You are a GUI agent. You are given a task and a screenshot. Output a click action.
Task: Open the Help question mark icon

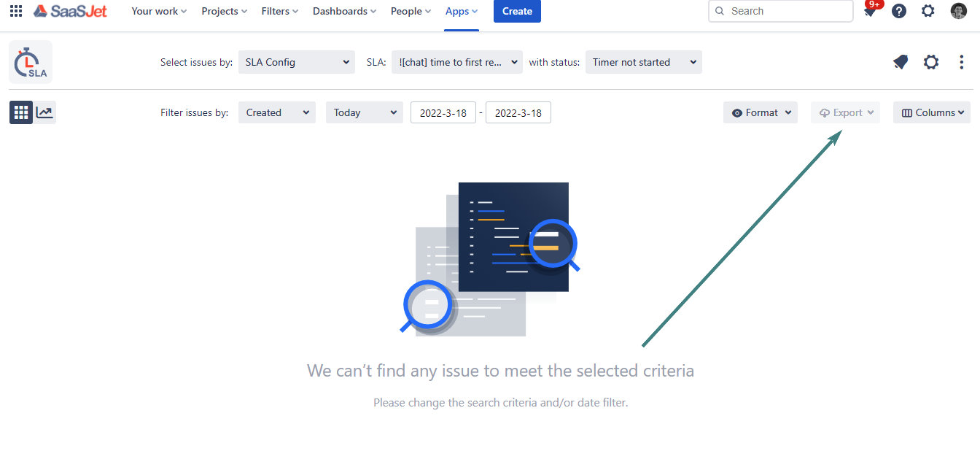pyautogui.click(x=899, y=11)
